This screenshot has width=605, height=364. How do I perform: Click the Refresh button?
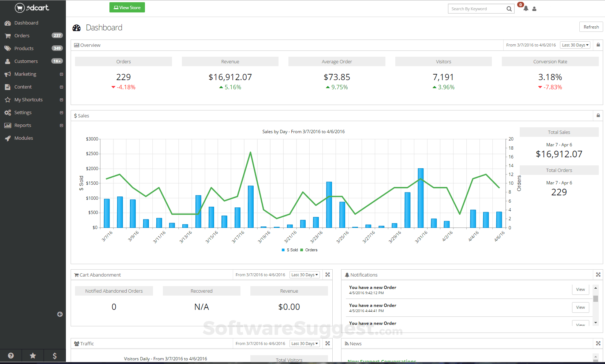coord(591,27)
